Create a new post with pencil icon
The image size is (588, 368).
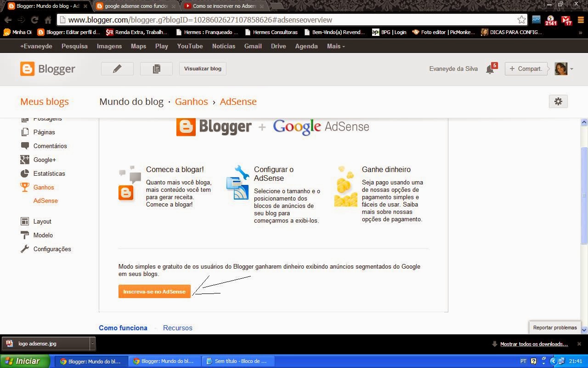(x=117, y=69)
